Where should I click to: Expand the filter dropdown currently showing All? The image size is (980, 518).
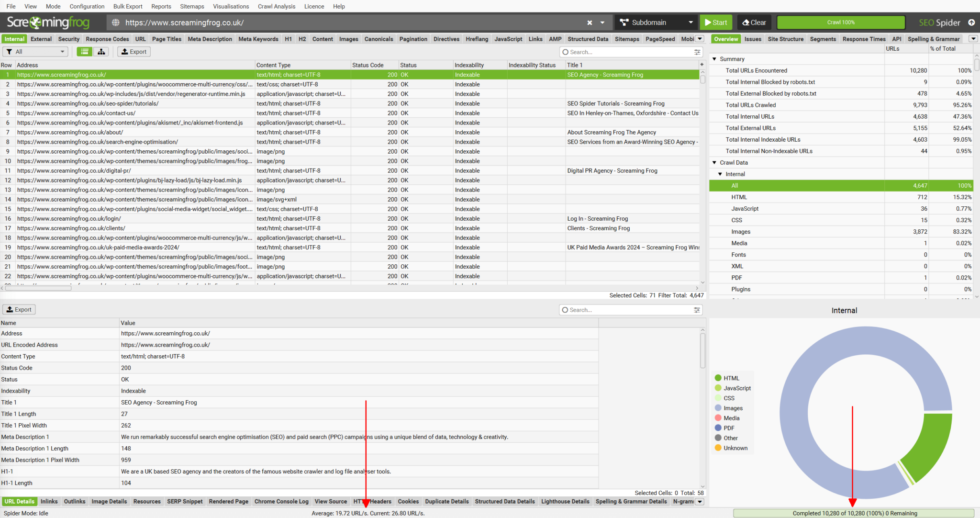[62, 51]
